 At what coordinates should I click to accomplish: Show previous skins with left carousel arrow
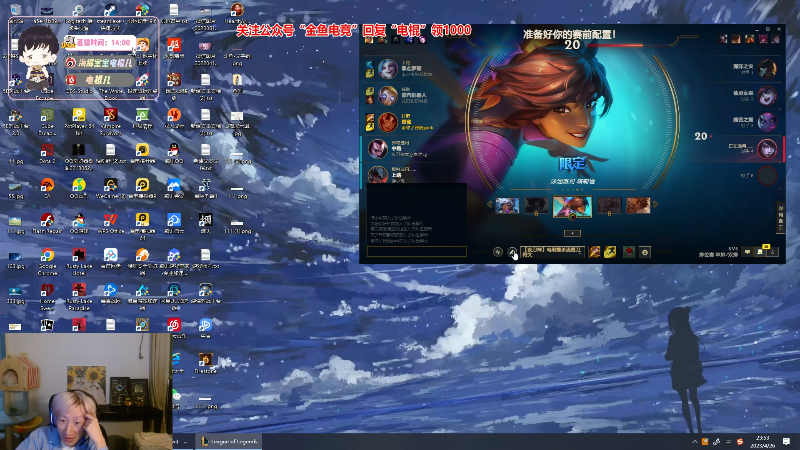click(489, 205)
